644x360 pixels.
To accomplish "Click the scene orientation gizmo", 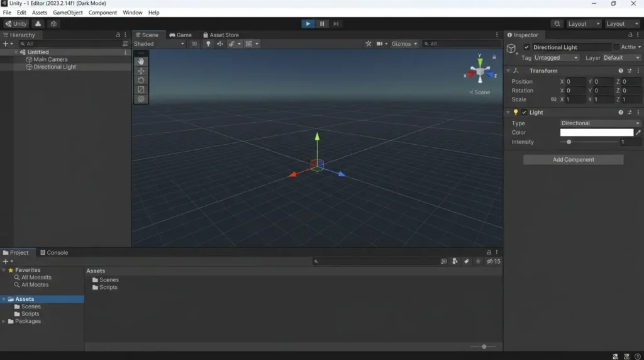I will [480, 72].
